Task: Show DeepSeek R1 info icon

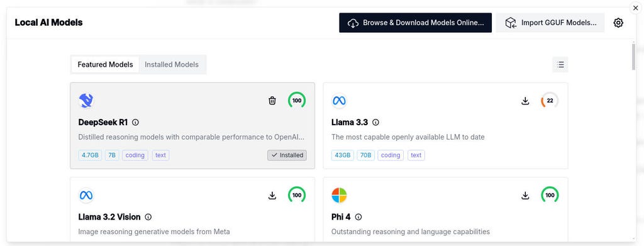Action: tap(136, 123)
